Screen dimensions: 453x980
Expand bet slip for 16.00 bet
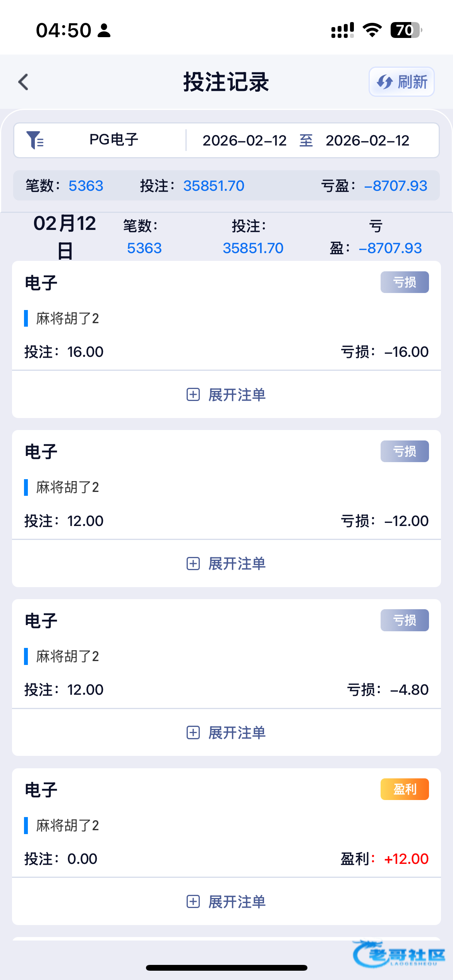pos(226,395)
